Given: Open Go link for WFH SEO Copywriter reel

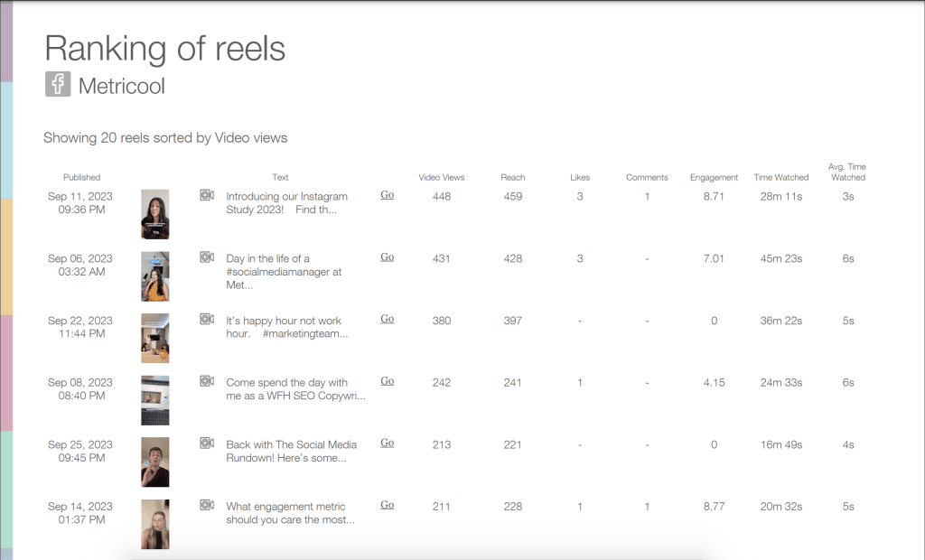Looking at the screenshot, I should (387, 381).
